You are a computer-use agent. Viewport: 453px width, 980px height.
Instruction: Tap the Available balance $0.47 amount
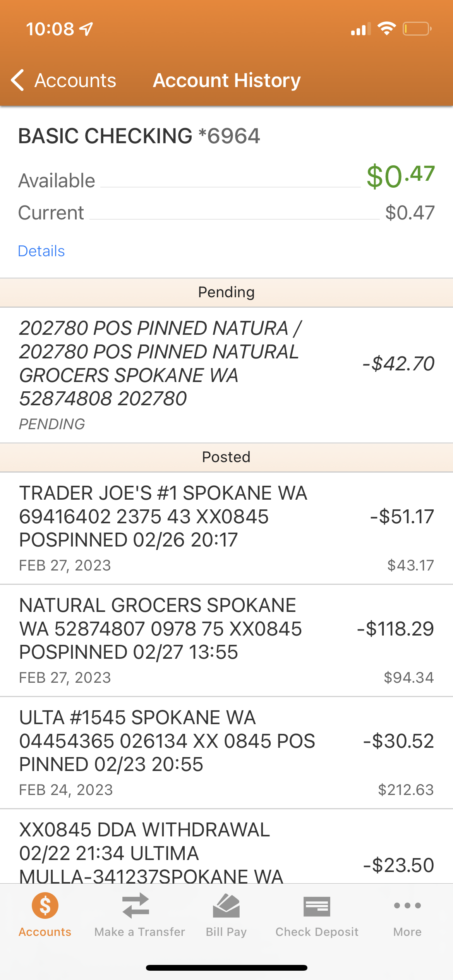pos(401,176)
